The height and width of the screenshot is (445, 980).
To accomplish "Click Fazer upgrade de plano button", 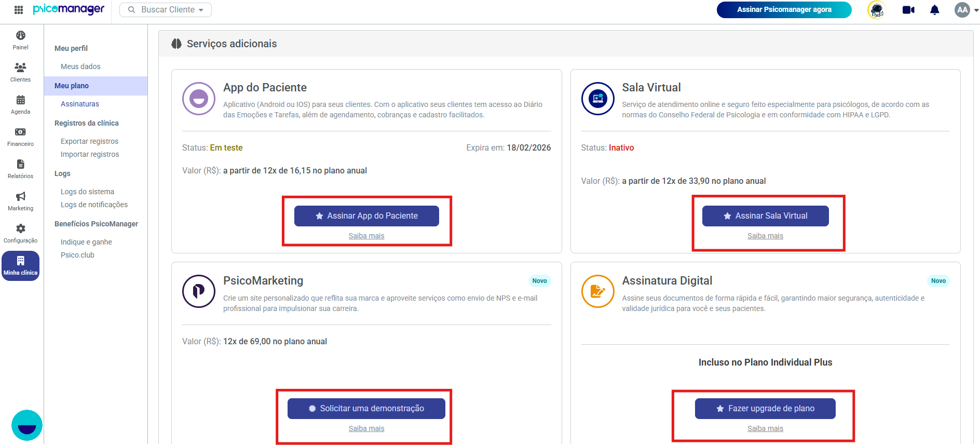I will (766, 409).
